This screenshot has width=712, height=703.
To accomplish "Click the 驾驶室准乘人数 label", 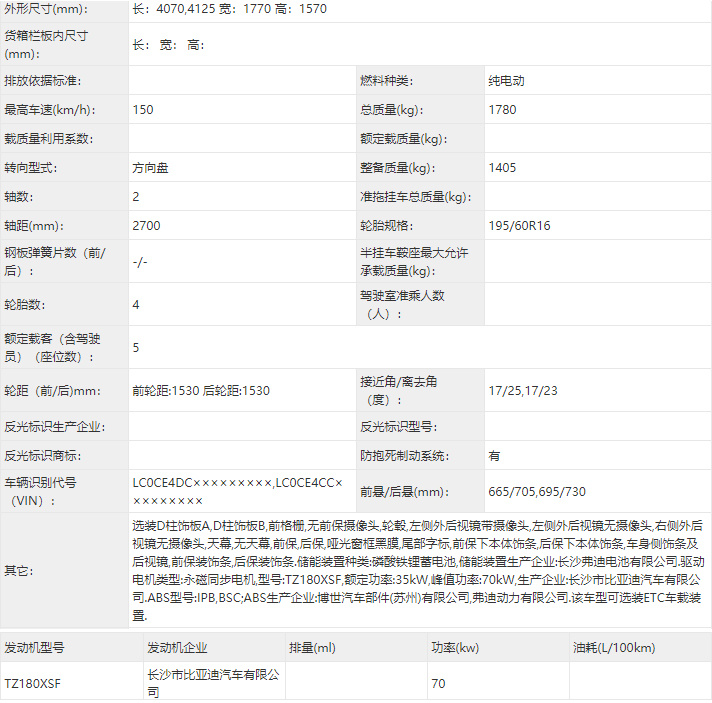I will [402, 304].
